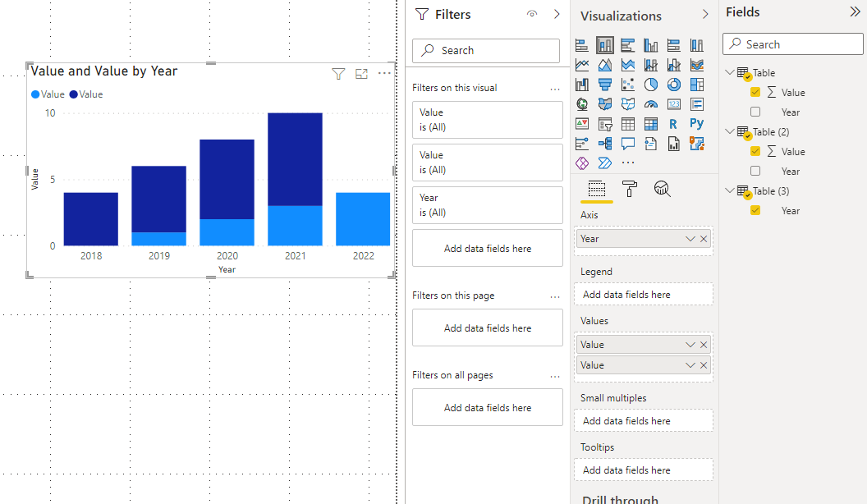Select the gauge visualization icon

pyautogui.click(x=651, y=104)
